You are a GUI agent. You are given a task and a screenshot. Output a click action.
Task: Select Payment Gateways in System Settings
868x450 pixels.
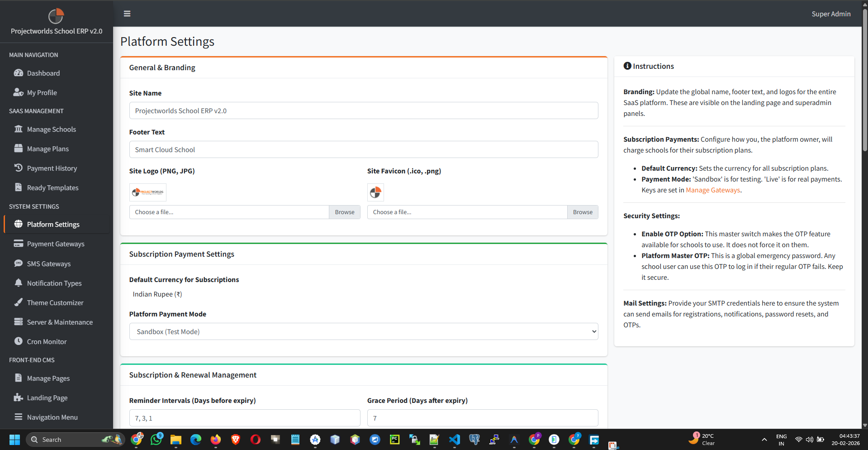click(x=55, y=244)
